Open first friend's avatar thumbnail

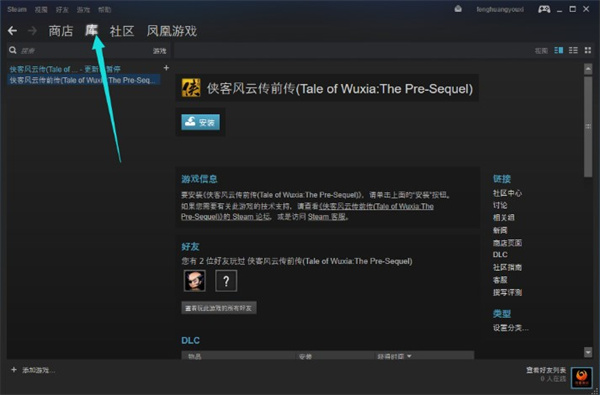tap(194, 281)
